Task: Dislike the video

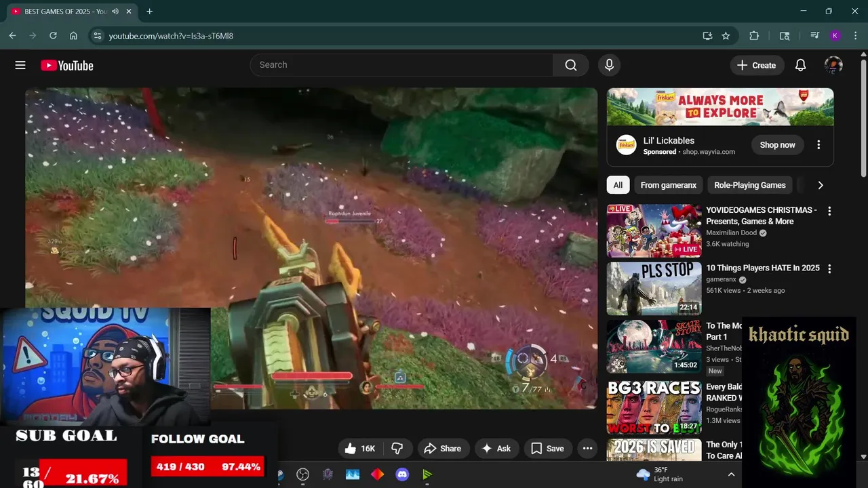Action: (x=397, y=449)
